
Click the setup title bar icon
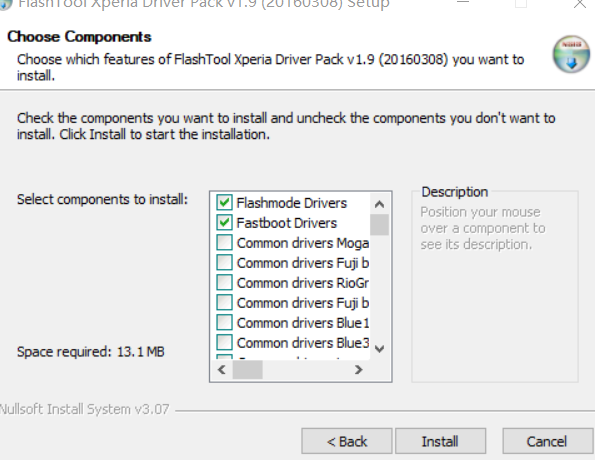pyautogui.click(x=5, y=4)
